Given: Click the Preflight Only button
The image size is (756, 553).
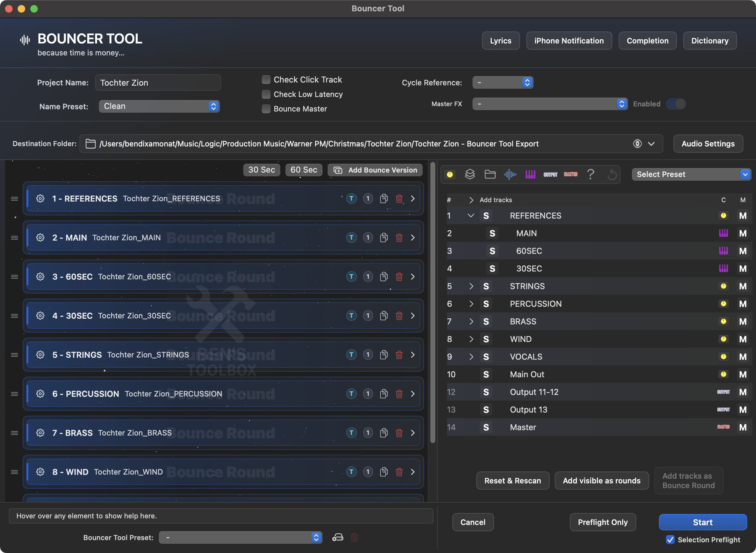Looking at the screenshot, I should (602, 522).
